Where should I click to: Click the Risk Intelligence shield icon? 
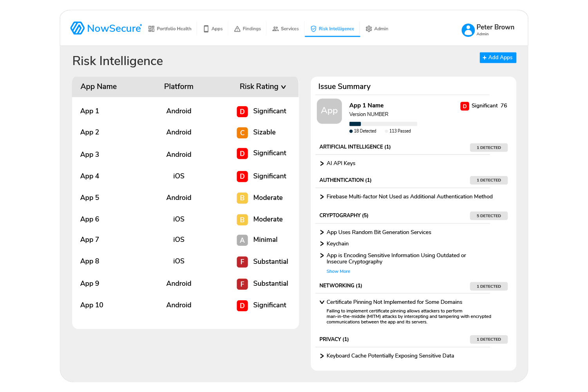pyautogui.click(x=313, y=29)
